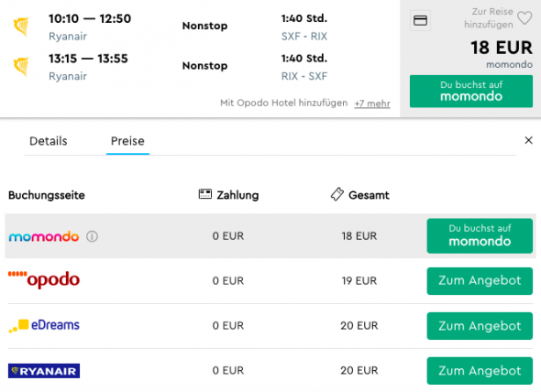This screenshot has height=392, width=541.
Task: Click the Ryanair harp logo for outbound flight
Action: 21,27
